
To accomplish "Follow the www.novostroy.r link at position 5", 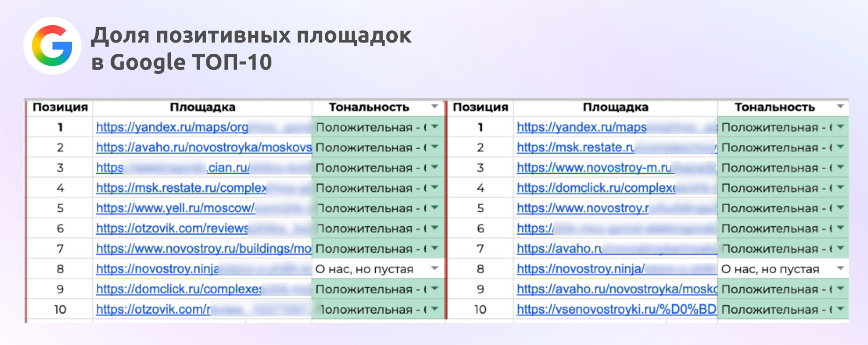I will tap(583, 208).
